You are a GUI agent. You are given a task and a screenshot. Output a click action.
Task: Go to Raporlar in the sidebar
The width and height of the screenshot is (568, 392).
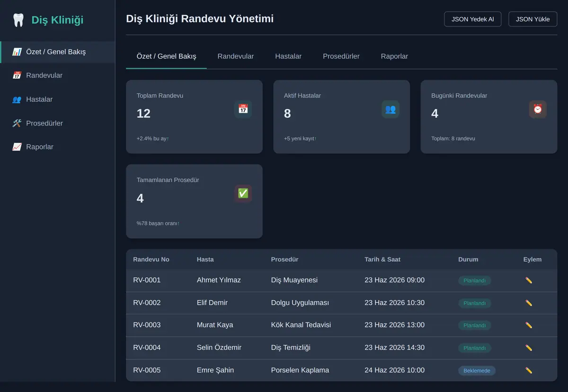pyautogui.click(x=57, y=147)
